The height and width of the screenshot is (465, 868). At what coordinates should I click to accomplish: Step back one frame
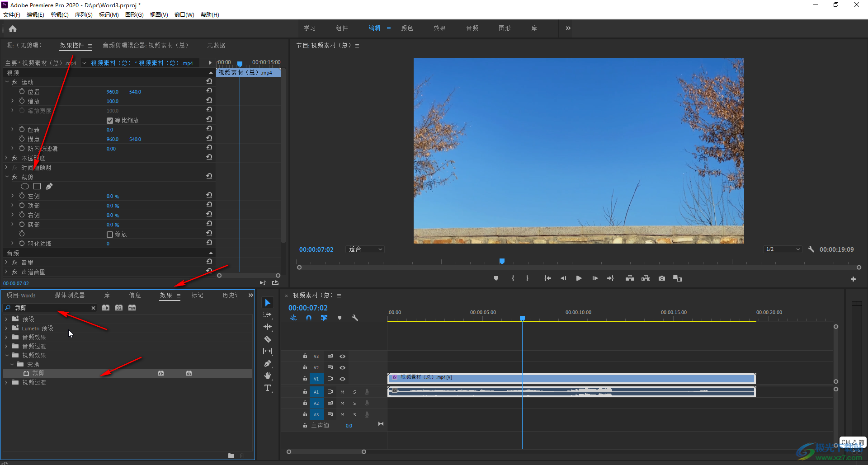click(x=563, y=278)
